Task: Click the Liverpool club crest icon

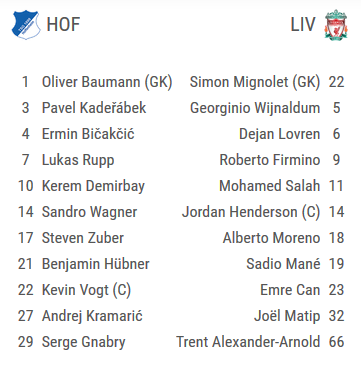Action: pyautogui.click(x=336, y=25)
